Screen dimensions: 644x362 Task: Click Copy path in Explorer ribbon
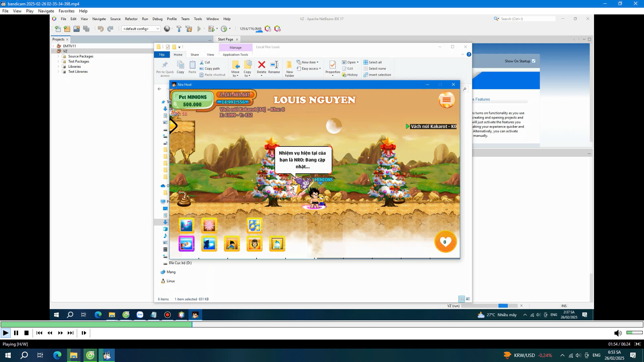tap(210, 69)
